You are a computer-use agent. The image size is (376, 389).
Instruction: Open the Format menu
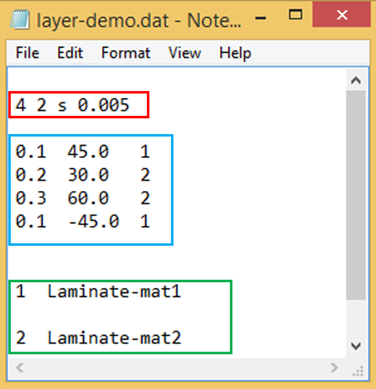(x=126, y=53)
